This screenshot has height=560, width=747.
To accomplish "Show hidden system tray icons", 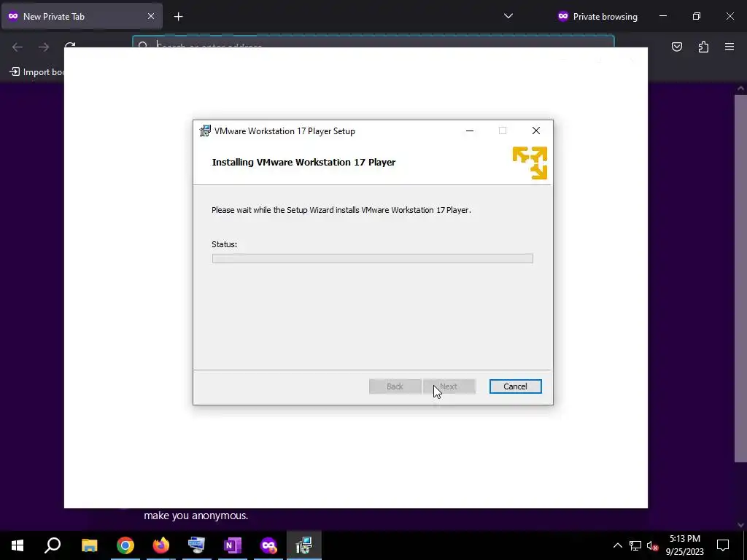I will pyautogui.click(x=617, y=545).
